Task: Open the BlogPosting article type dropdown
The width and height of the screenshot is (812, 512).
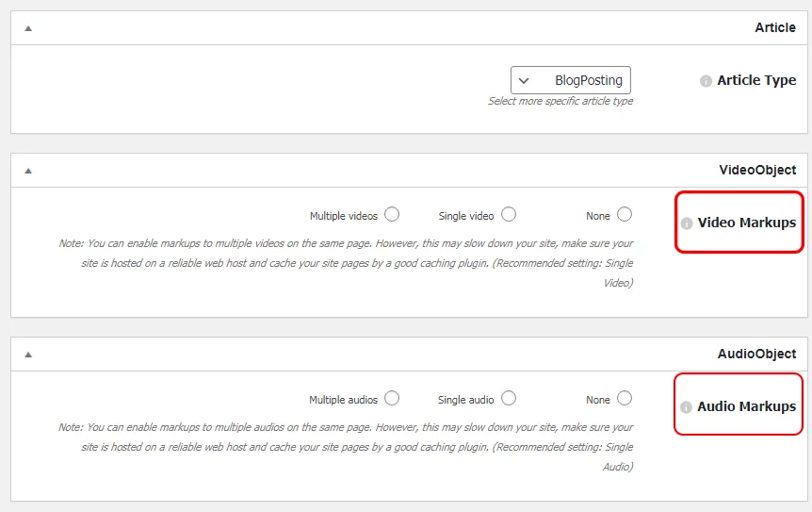Action: 571,80
